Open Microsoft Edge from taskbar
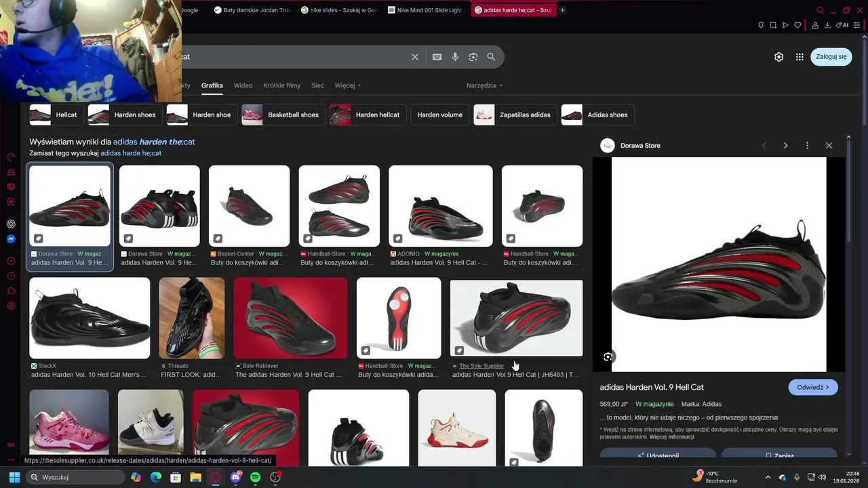This screenshot has height=488, width=868. (156, 477)
